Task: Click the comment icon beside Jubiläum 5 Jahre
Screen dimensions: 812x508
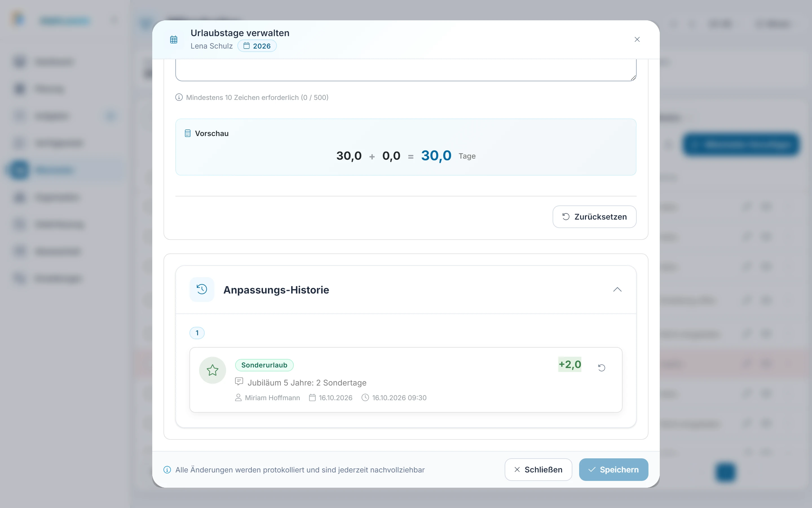Action: [239, 381]
